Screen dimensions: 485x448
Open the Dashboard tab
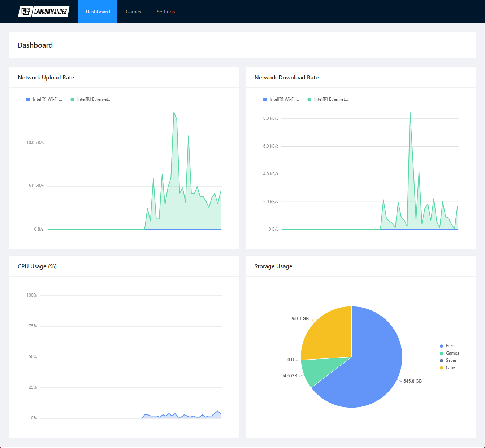point(98,12)
